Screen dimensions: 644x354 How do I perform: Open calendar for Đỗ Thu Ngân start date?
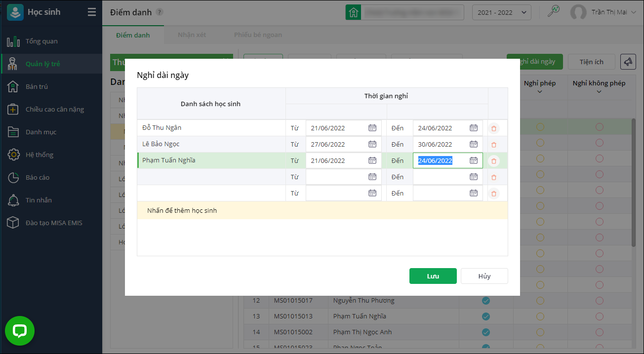(x=372, y=128)
